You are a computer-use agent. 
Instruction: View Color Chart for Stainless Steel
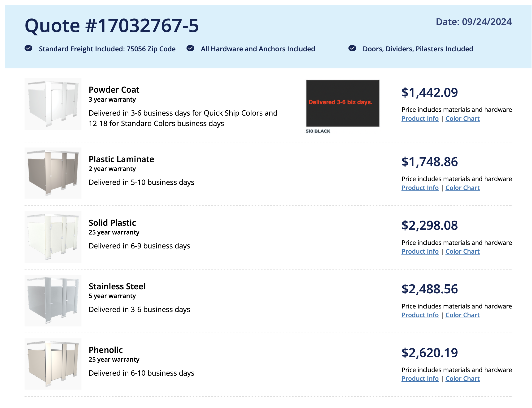coord(462,315)
